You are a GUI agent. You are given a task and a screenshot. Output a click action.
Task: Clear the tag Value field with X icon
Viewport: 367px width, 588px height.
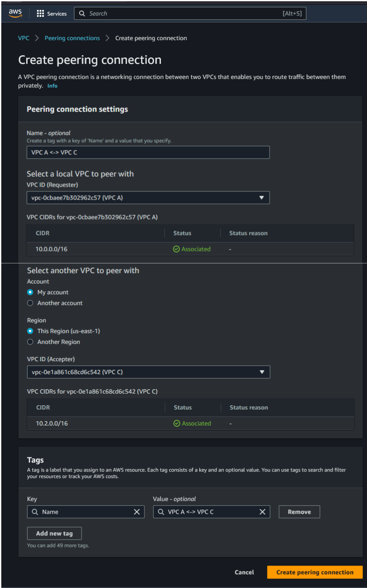click(x=262, y=512)
